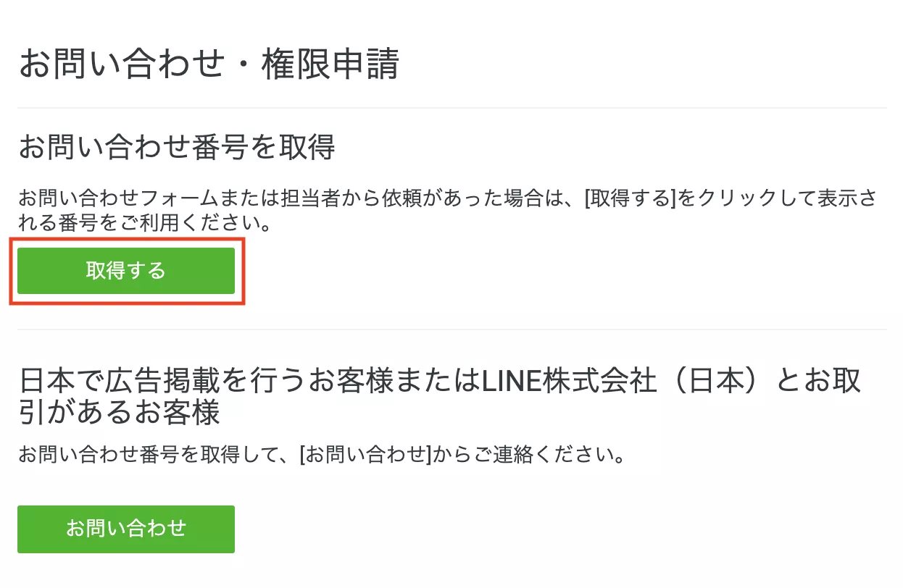Image resolution: width=903 pixels, height=588 pixels.
Task: Click the divider line above 日本で広告掲載 section
Action: pyautogui.click(x=451, y=329)
